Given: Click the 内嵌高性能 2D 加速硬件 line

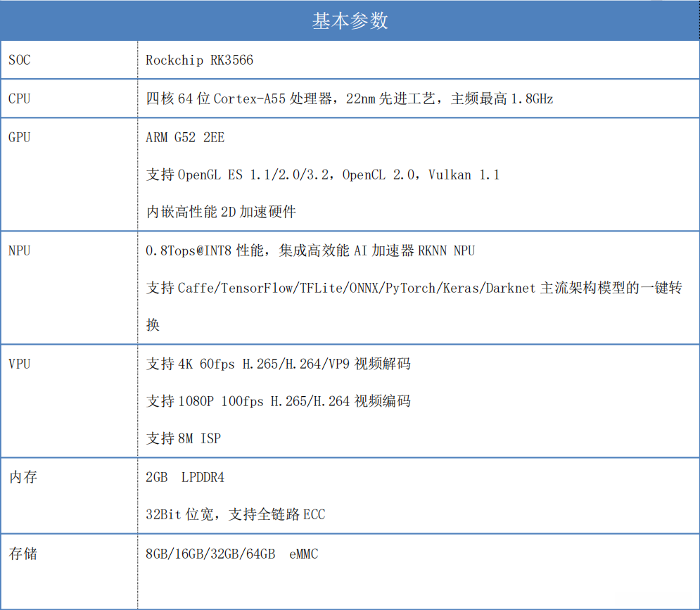Looking at the screenshot, I should (x=221, y=212).
